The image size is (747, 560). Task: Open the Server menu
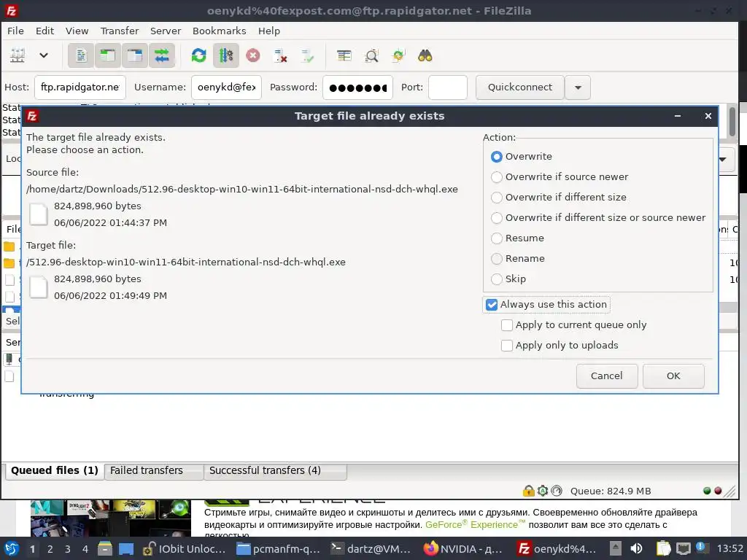(x=166, y=31)
